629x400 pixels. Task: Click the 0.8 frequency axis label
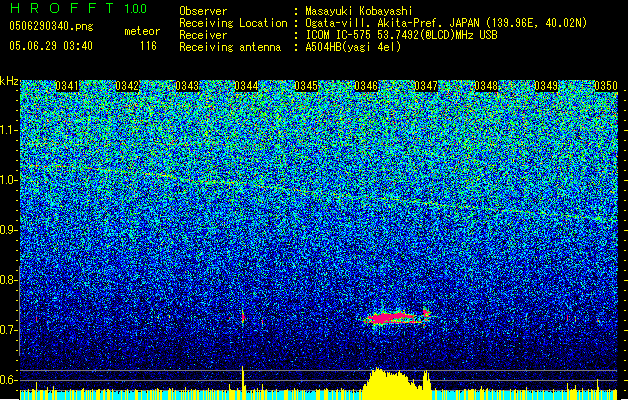[9, 280]
